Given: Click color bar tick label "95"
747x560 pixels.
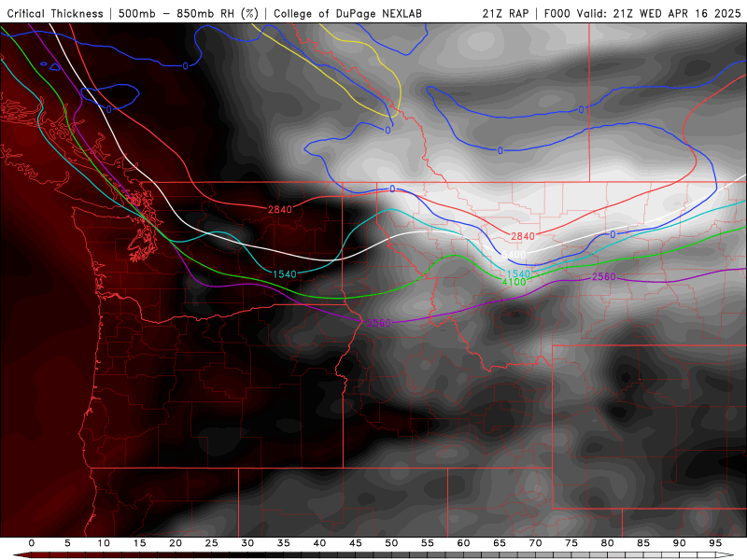Looking at the screenshot, I should click(x=715, y=543).
